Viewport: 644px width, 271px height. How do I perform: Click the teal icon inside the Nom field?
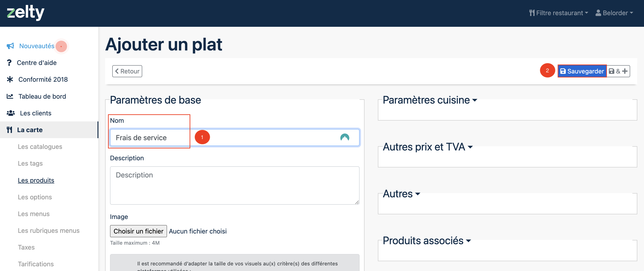[345, 137]
